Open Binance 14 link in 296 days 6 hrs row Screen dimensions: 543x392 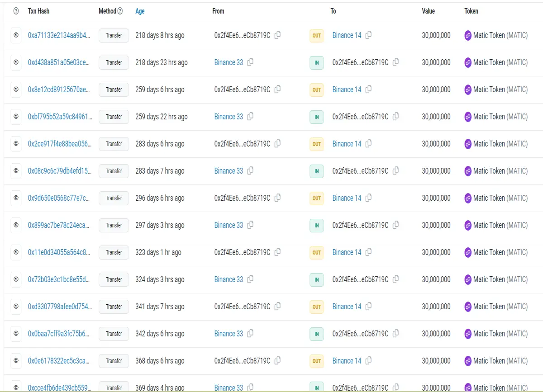coord(347,198)
